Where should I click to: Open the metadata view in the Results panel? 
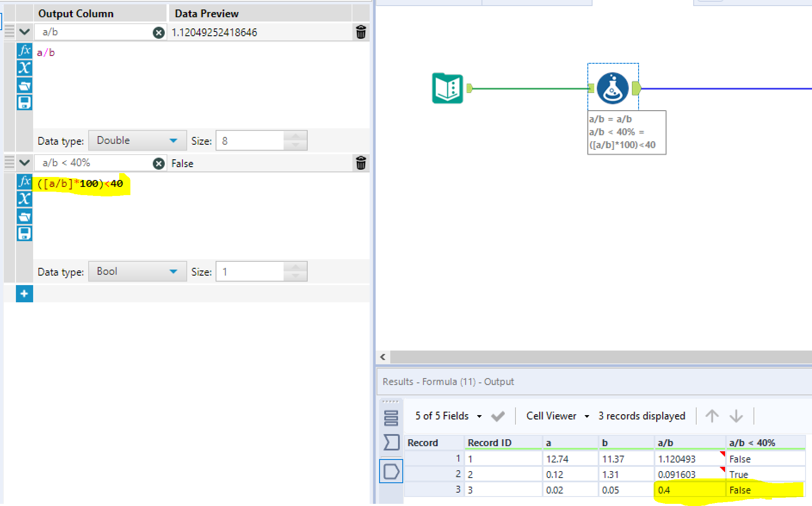391,418
